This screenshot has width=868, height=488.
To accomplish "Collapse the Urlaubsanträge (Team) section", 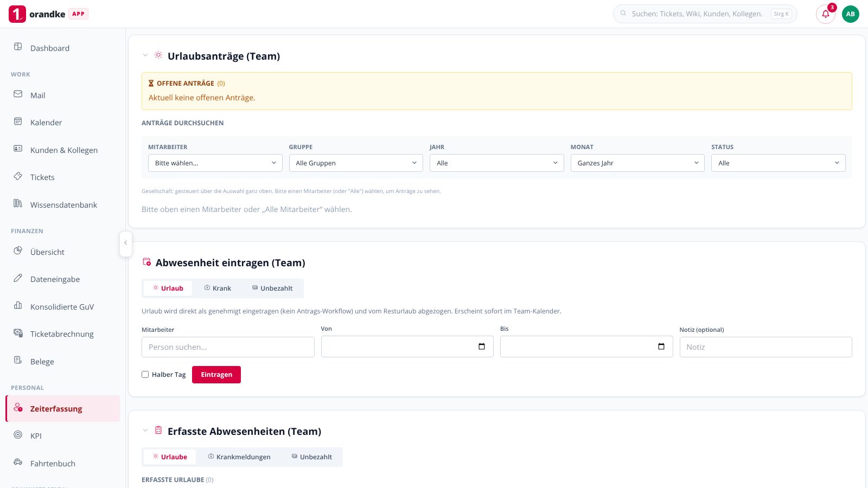I will (145, 55).
